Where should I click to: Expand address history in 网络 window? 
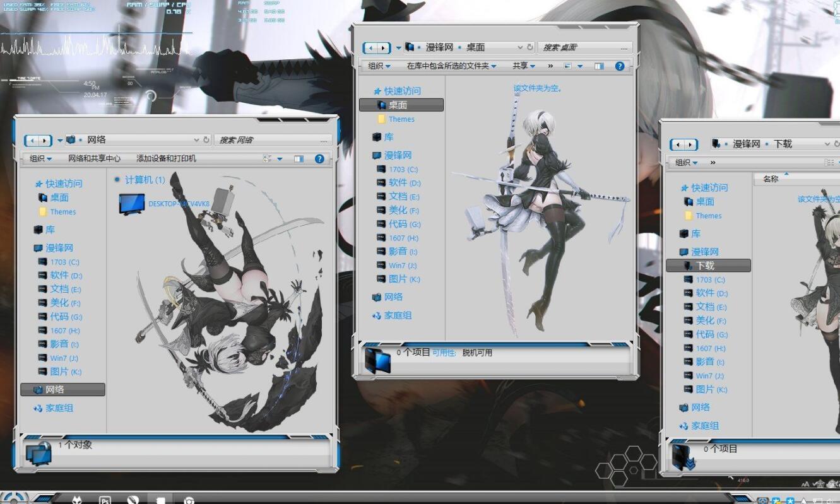click(x=196, y=140)
